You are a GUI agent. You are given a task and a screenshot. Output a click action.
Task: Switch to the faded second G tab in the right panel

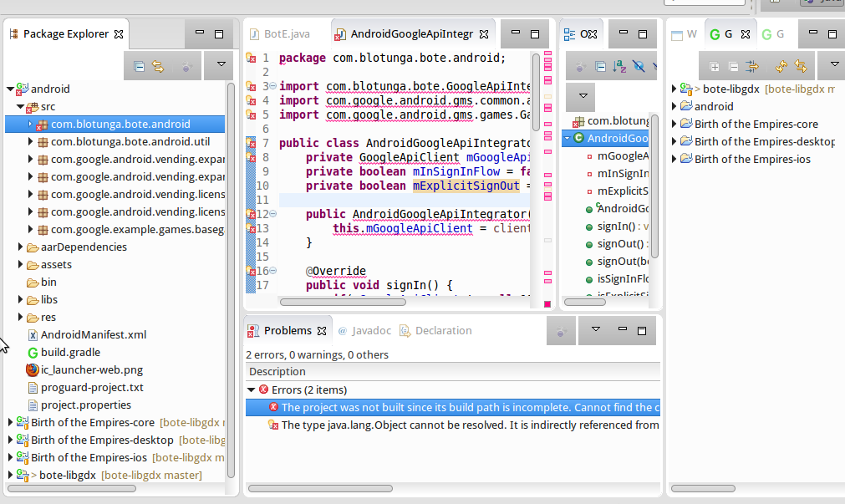(773, 34)
